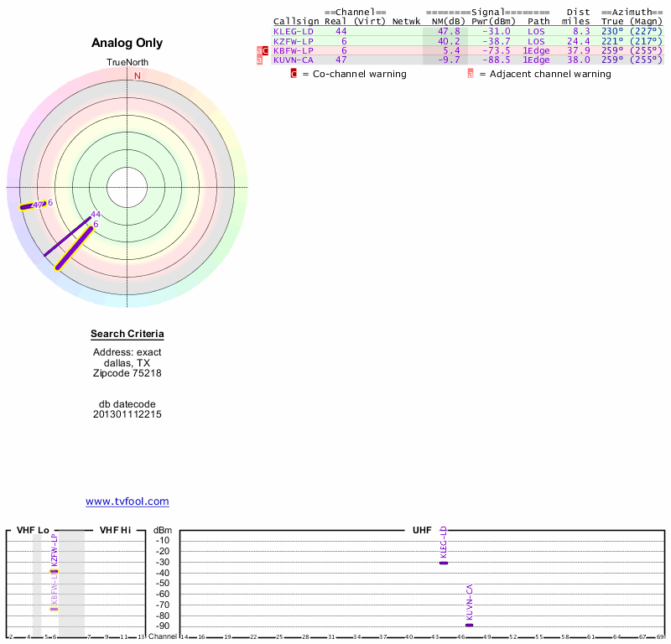This screenshot has width=671, height=644.
Task: Click the channel 47 marker on radar plot
Action: pyautogui.click(x=37, y=205)
